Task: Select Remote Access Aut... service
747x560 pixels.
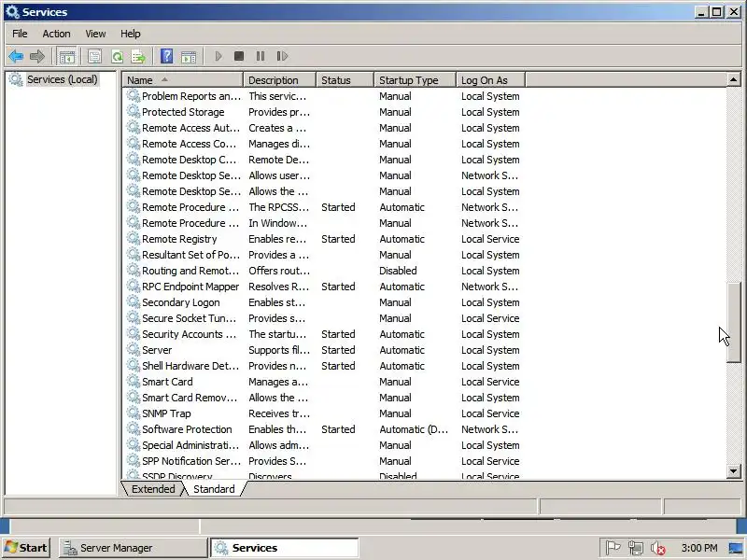Action: [324, 128]
